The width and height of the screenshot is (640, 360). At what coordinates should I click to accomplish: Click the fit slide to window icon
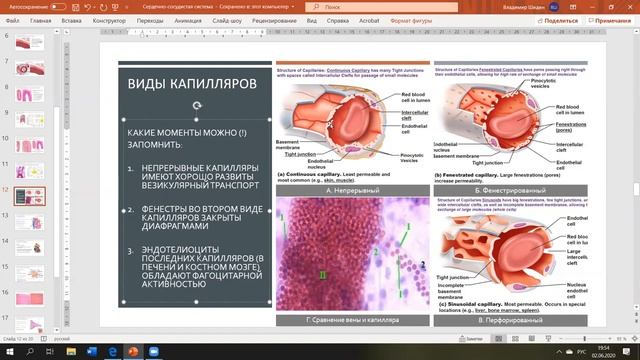pyautogui.click(x=635, y=339)
